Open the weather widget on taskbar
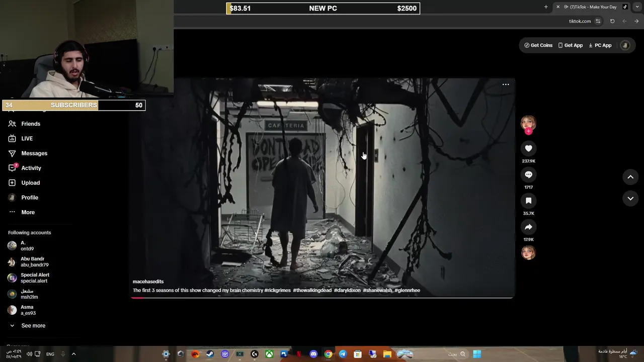This screenshot has height=362, width=644. coord(618,354)
